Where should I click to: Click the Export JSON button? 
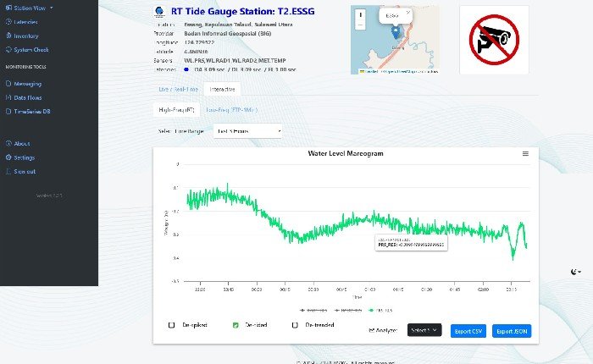(x=512, y=330)
